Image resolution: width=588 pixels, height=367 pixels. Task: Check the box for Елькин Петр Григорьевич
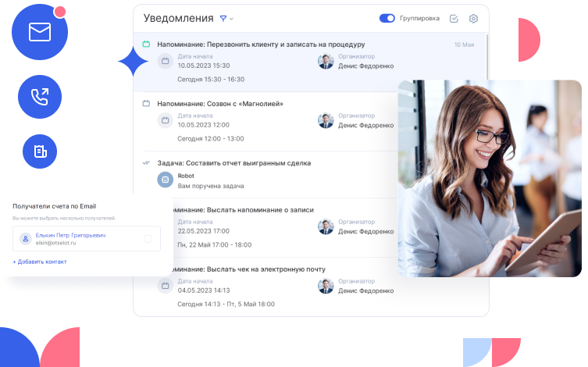click(148, 239)
